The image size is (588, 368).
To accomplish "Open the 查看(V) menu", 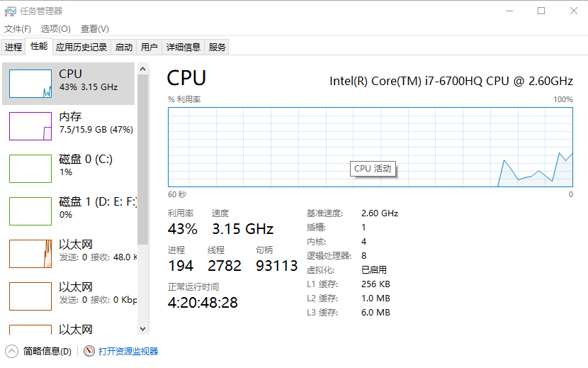I will coord(95,29).
